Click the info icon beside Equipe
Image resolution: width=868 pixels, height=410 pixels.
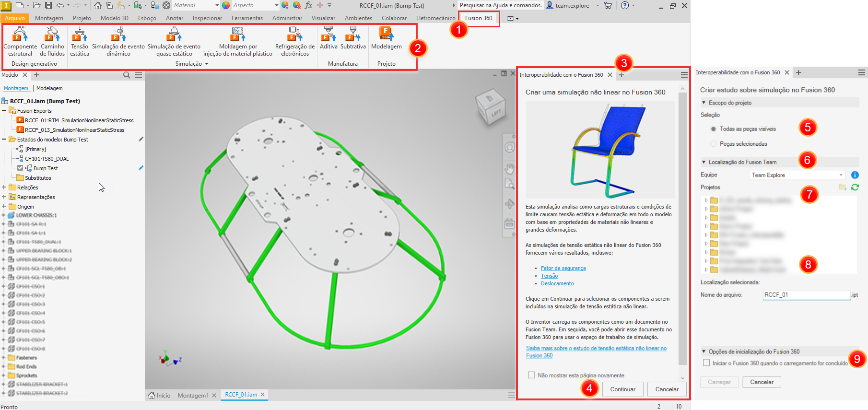(855, 175)
